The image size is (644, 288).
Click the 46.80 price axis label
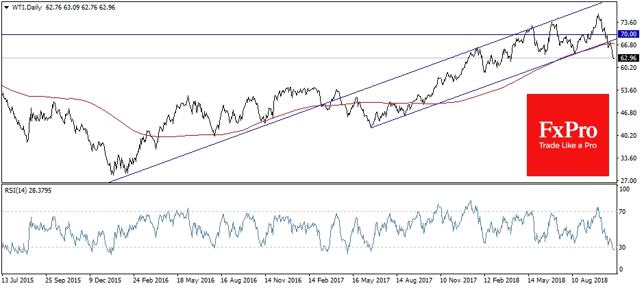coord(630,112)
